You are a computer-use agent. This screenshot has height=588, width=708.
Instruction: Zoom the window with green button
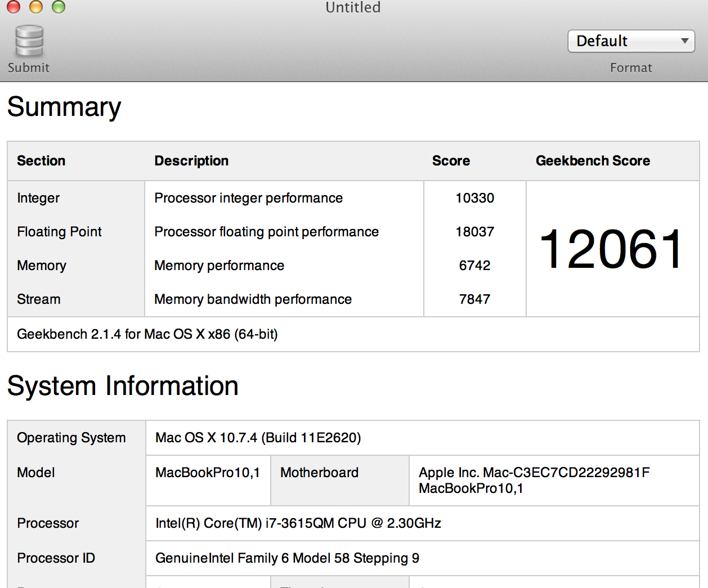[x=59, y=7]
